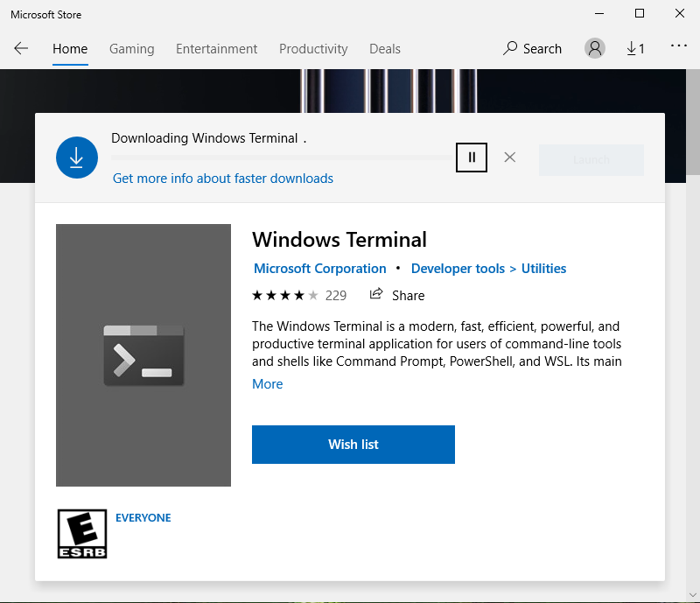Click the download progress bar
Image resolution: width=700 pixels, height=603 pixels.
[x=281, y=158]
